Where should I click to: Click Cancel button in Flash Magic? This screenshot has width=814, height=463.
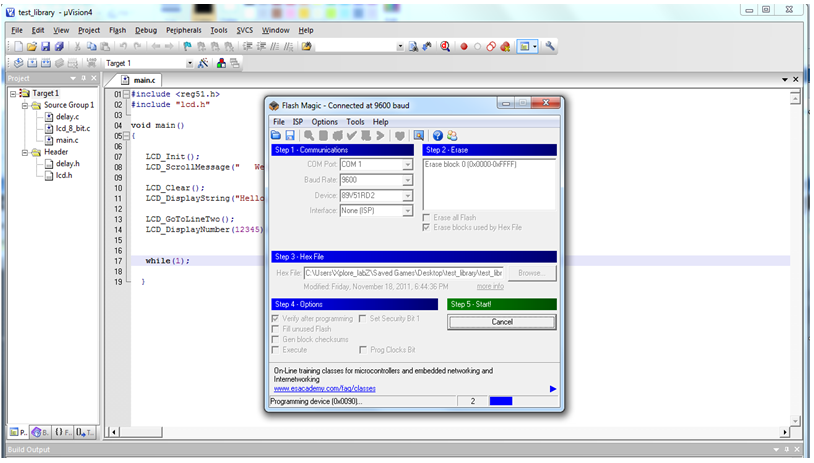pos(501,322)
